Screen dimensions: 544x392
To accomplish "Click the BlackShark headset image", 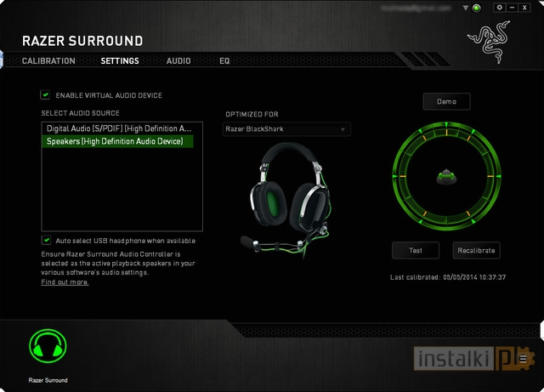I will 286,200.
